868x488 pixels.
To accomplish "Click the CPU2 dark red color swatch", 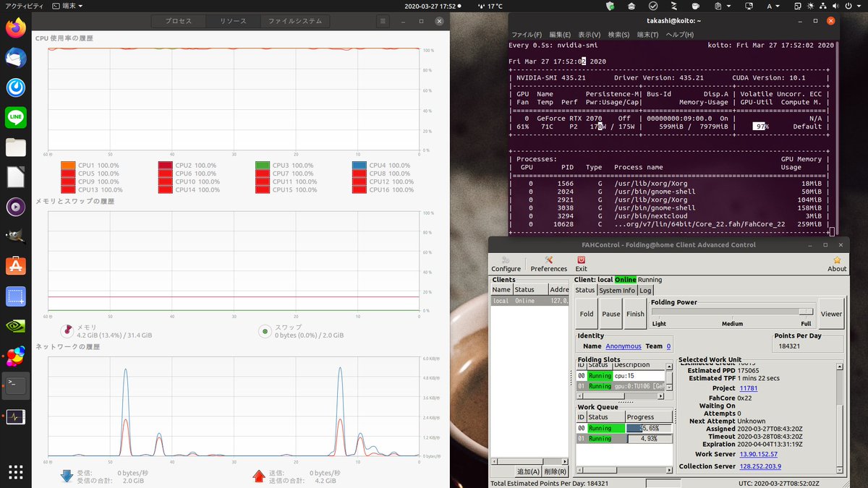I will point(165,166).
